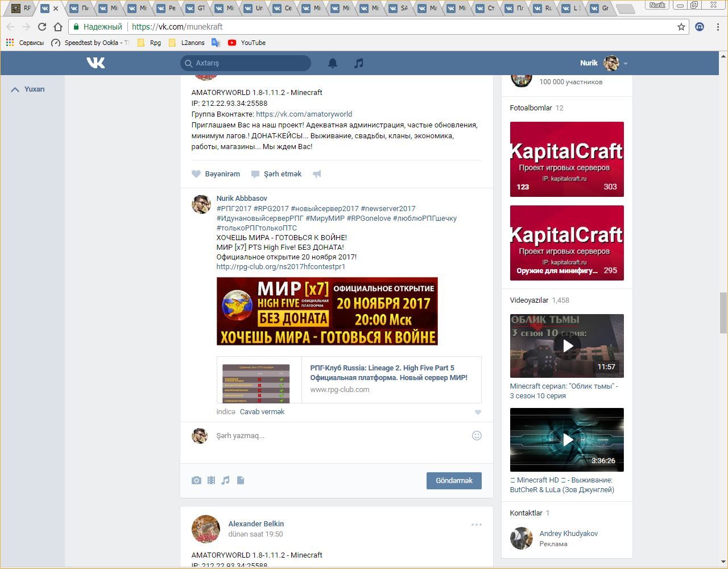Open the KapitalCraft album with 303 photos
The height and width of the screenshot is (569, 728).
(x=567, y=159)
